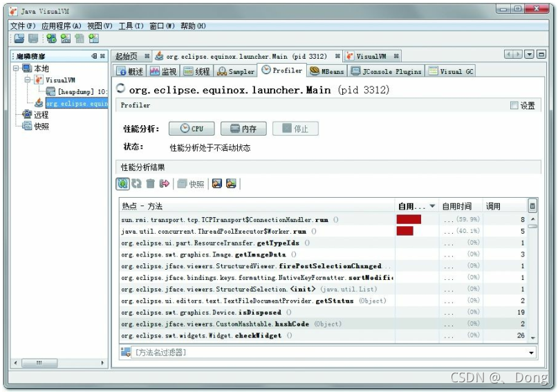Click the table column chooser icon
The image size is (558, 392).
532,205
